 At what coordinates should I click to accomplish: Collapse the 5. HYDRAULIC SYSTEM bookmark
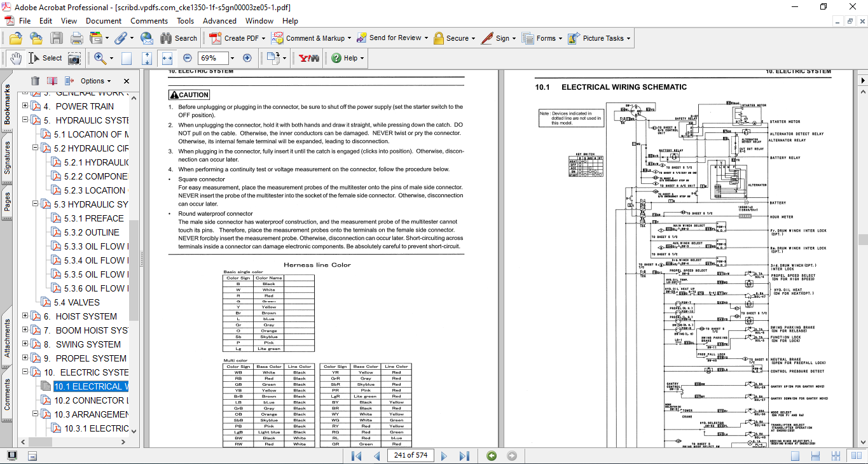coord(25,120)
